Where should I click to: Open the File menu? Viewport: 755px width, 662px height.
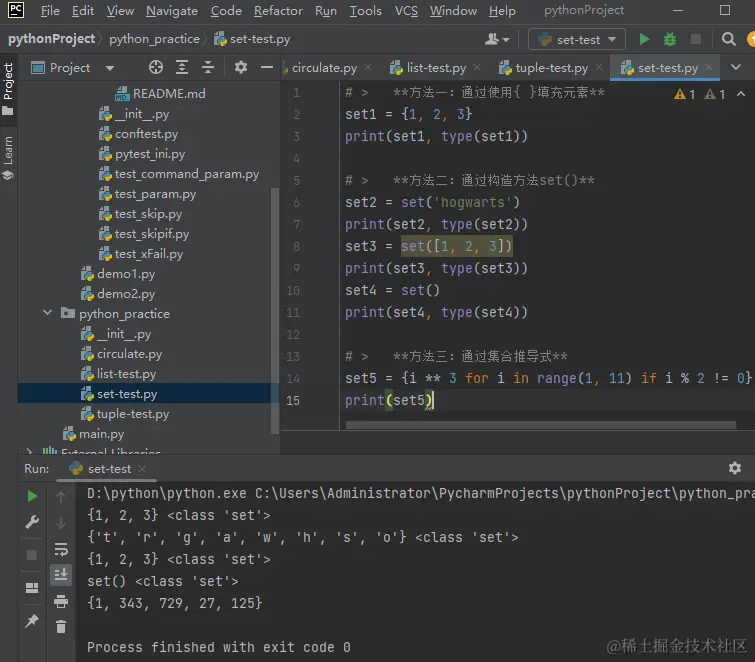(50, 11)
